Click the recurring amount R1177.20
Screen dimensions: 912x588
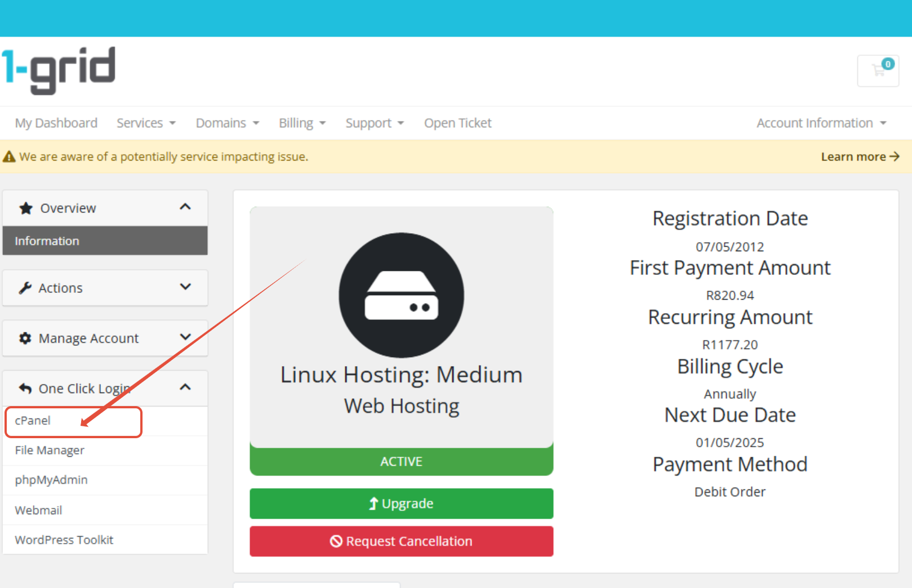pyautogui.click(x=730, y=345)
